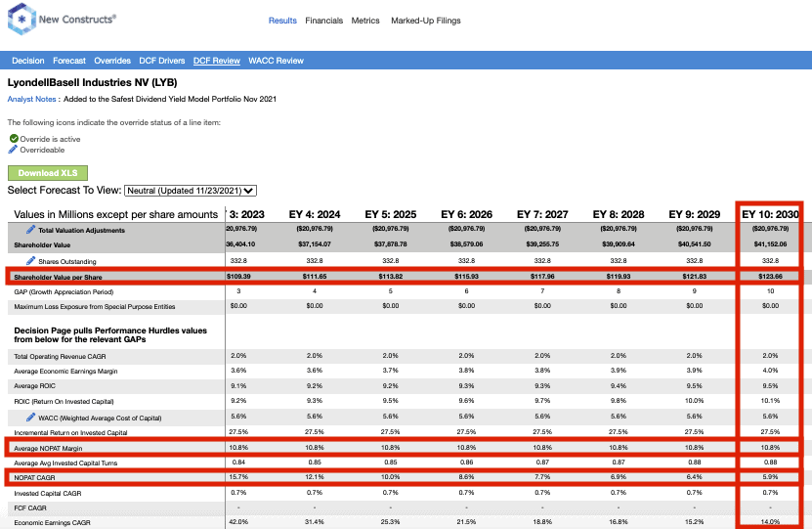
Task: Click the 5.9% NOPAT CAGR cell
Action: (x=770, y=476)
